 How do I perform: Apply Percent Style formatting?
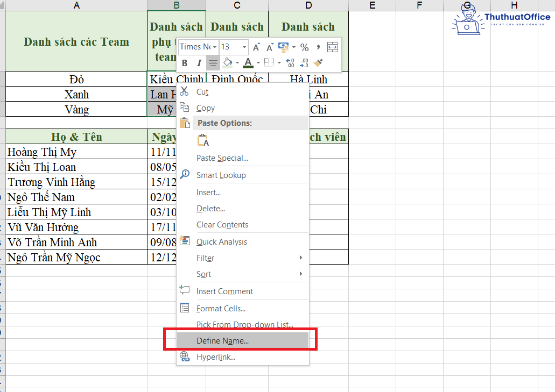pyautogui.click(x=305, y=47)
